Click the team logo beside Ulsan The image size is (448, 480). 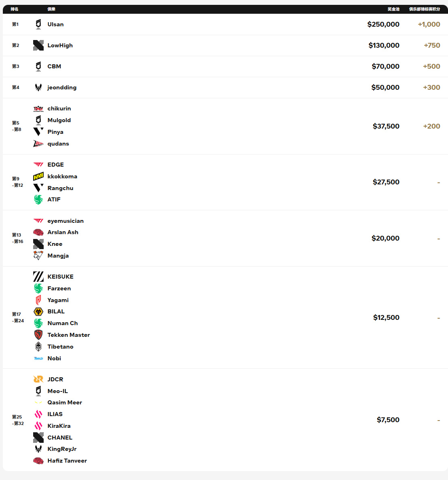pyautogui.click(x=38, y=24)
